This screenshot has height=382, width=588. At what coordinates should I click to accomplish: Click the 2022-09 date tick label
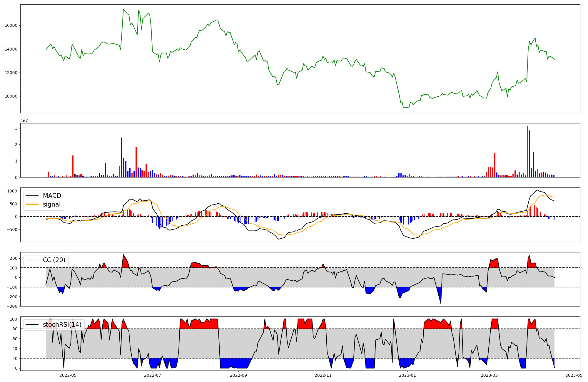(x=238, y=375)
